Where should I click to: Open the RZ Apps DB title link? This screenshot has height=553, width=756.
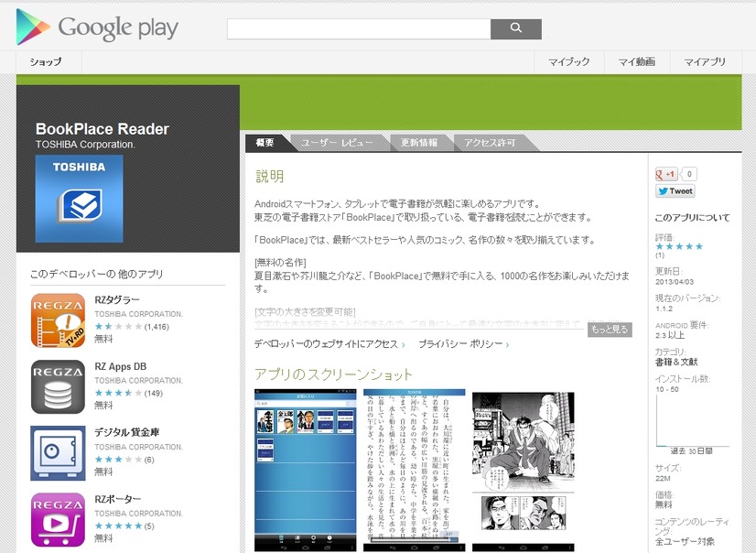coord(121,366)
